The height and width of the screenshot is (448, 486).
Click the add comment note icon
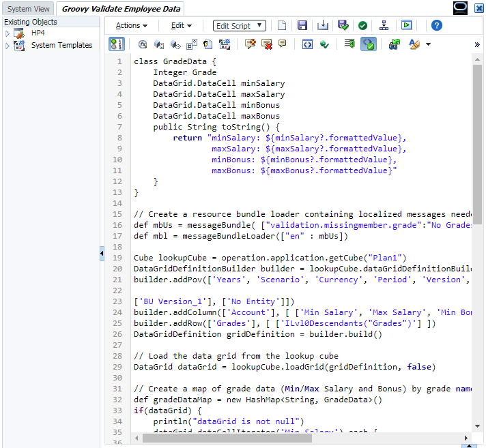pyautogui.click(x=250, y=44)
